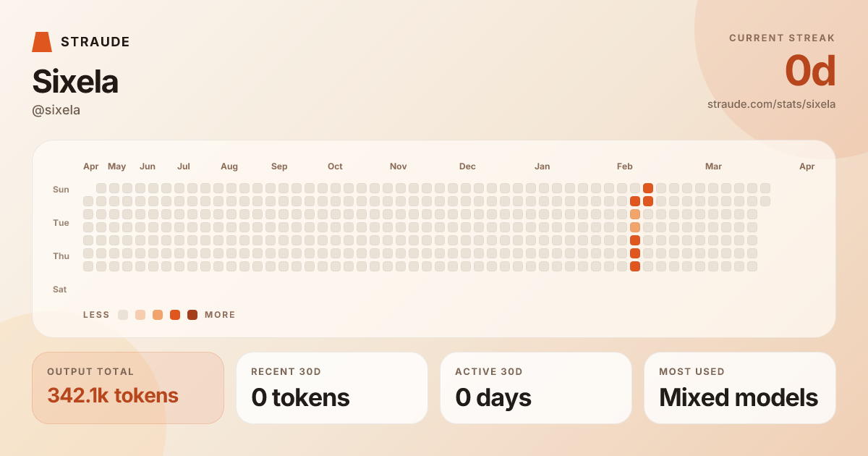Screen dimensions: 868x456
Task: Open the straude.com/stats/sixela link
Action: 771,104
